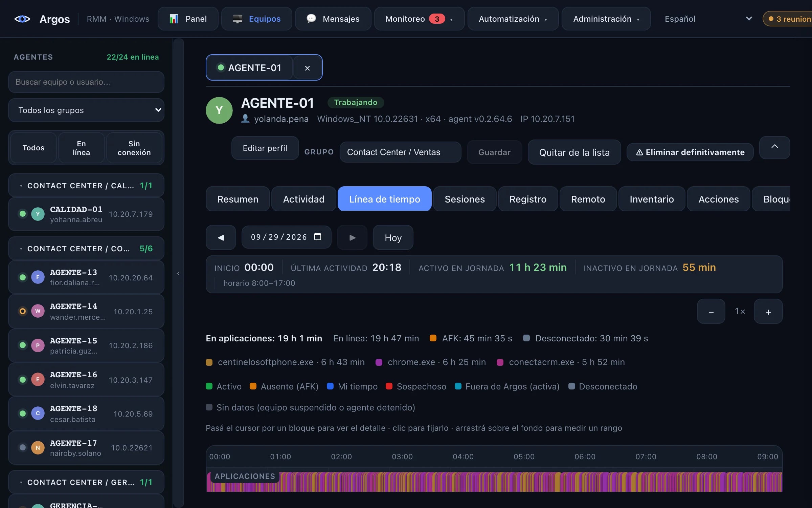Image resolution: width=812 pixels, height=508 pixels.
Task: Click conectacrm.exe color swatch
Action: coord(500,362)
